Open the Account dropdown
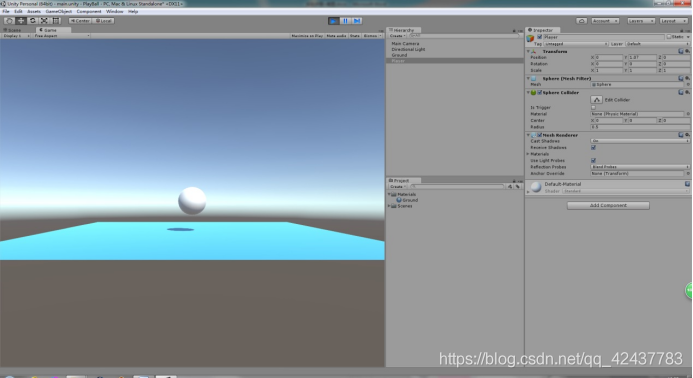 pos(605,21)
